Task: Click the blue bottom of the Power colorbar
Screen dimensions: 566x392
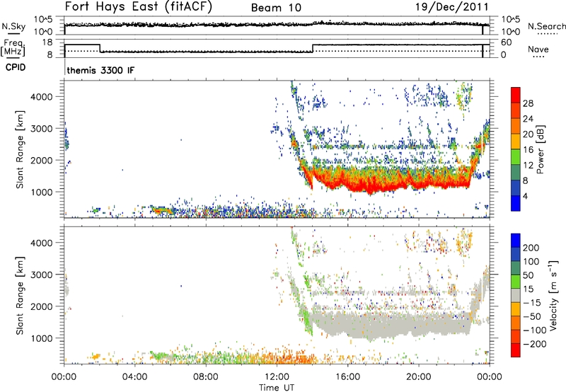Action: point(516,203)
